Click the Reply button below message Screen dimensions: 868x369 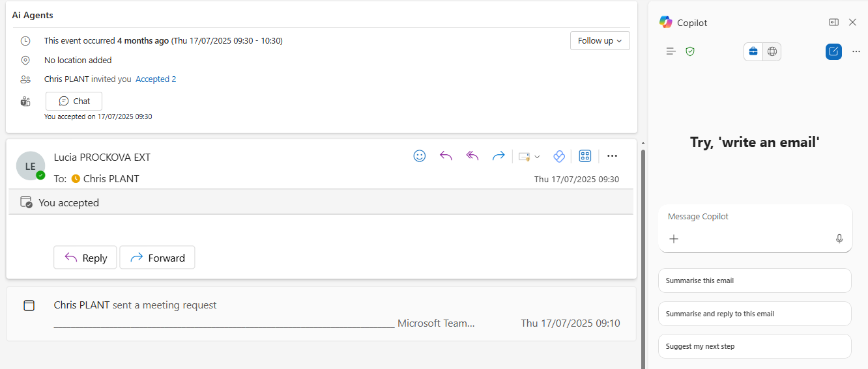(85, 258)
